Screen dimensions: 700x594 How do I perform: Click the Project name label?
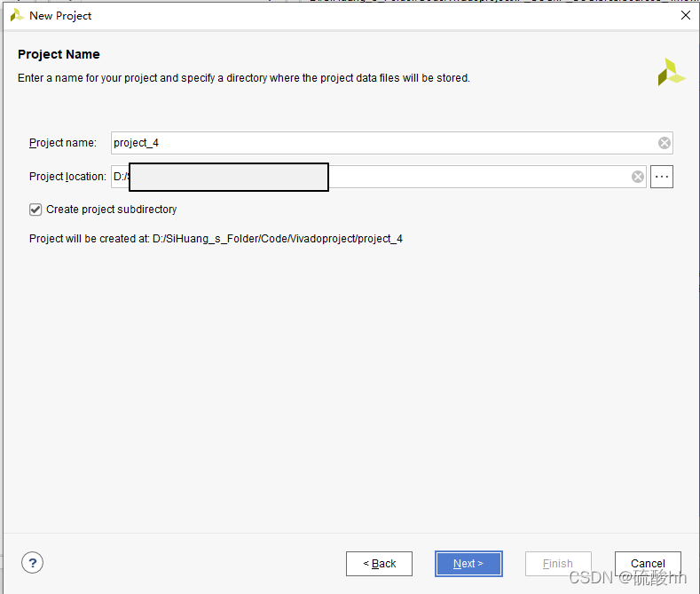(62, 143)
